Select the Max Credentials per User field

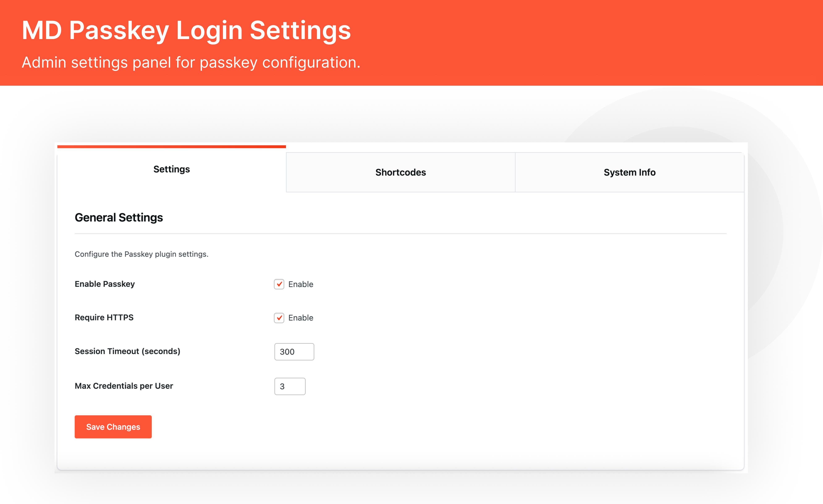290,386
